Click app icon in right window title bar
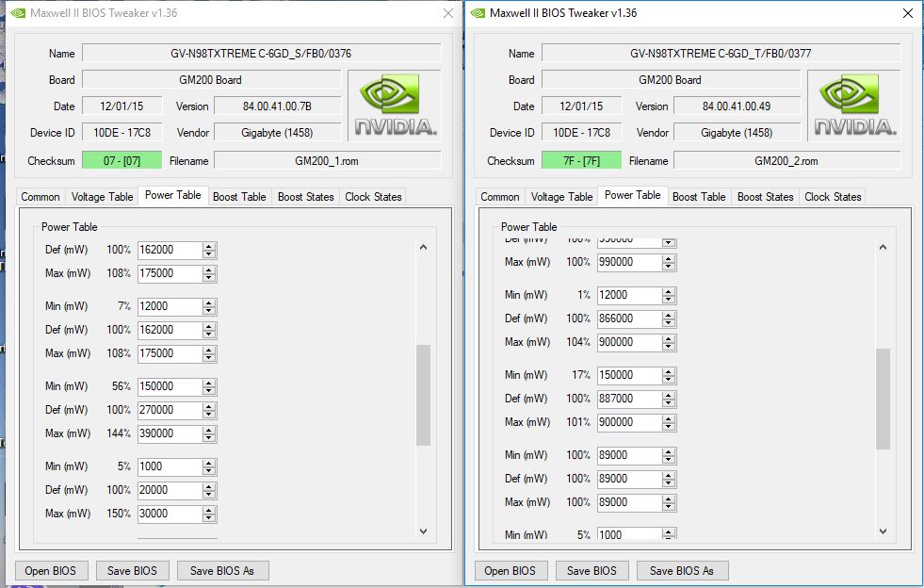This screenshot has width=924, height=588. (x=478, y=13)
